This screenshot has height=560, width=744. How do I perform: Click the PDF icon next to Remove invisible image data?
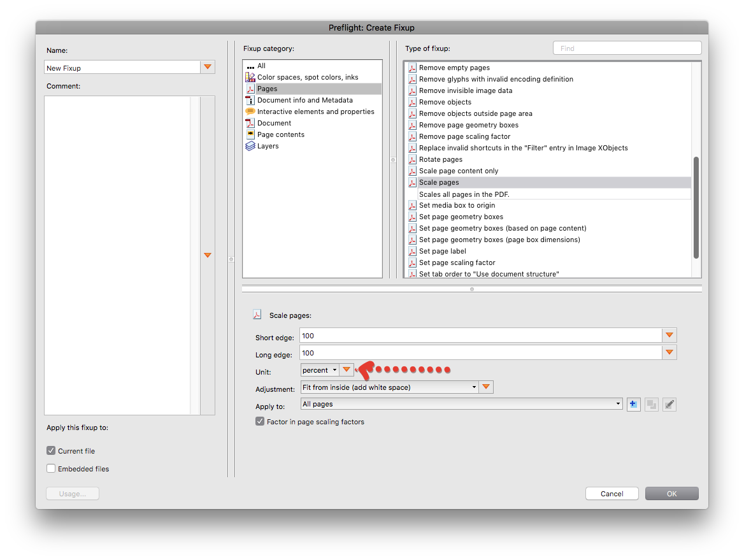[412, 90]
